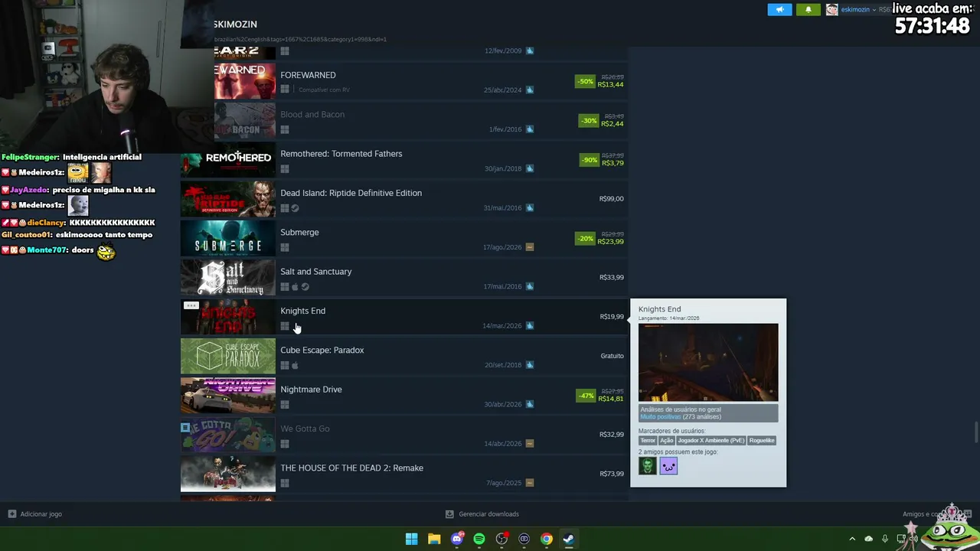Click the Salt and Sanctuary capsule image
980x551 pixels.
click(x=228, y=278)
